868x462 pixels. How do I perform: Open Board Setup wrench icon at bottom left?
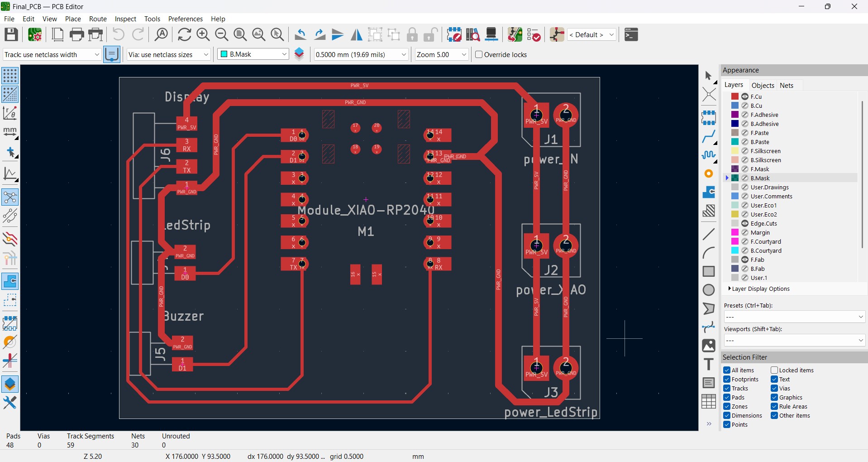coord(10,403)
